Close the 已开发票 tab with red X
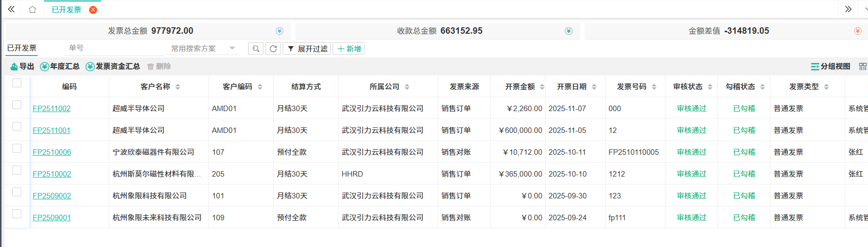Screen dimensions: 868x247 coord(93,10)
